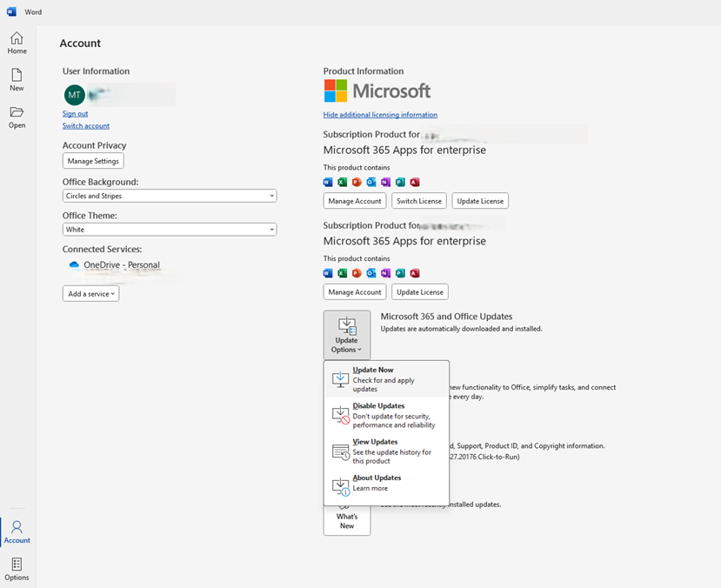Click Outlook icon in first product list
721x588 pixels.
[371, 182]
